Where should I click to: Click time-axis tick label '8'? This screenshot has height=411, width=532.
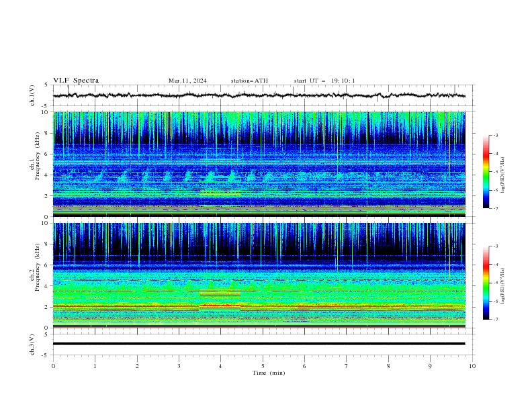pos(388,366)
